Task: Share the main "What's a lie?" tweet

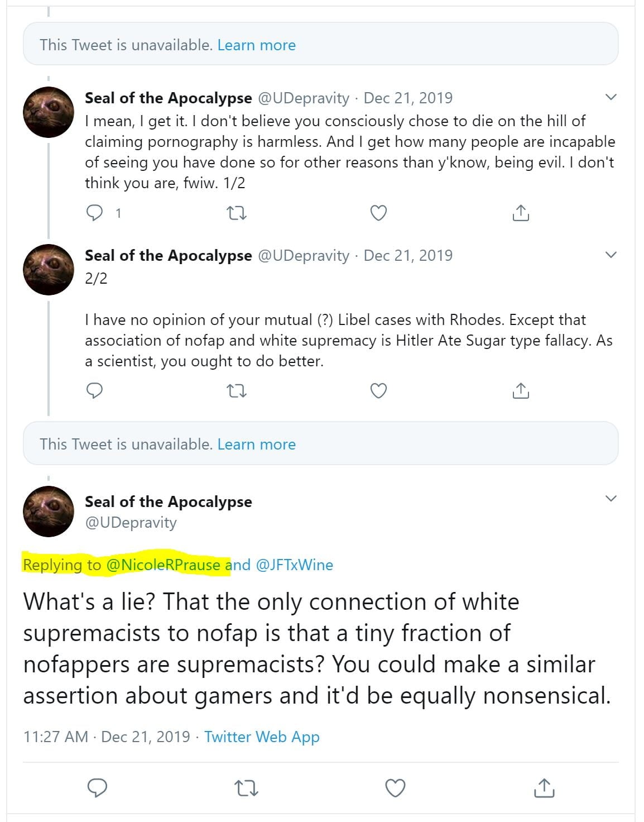Action: click(544, 788)
